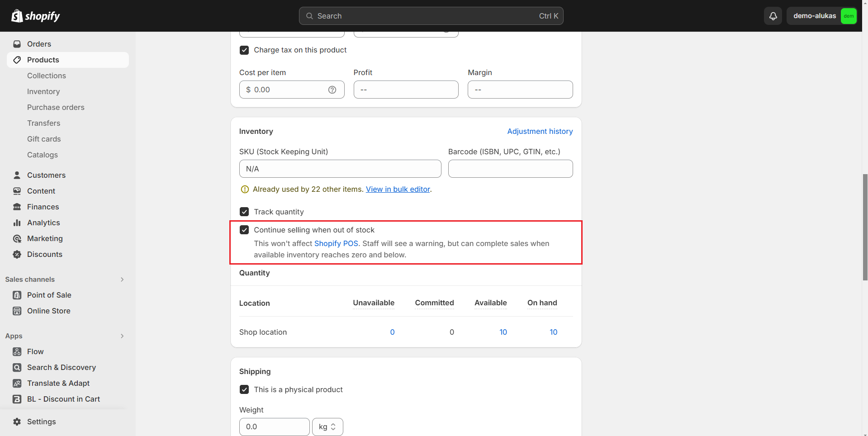
Task: Uncheck Charge tax on this product
Action: click(244, 50)
